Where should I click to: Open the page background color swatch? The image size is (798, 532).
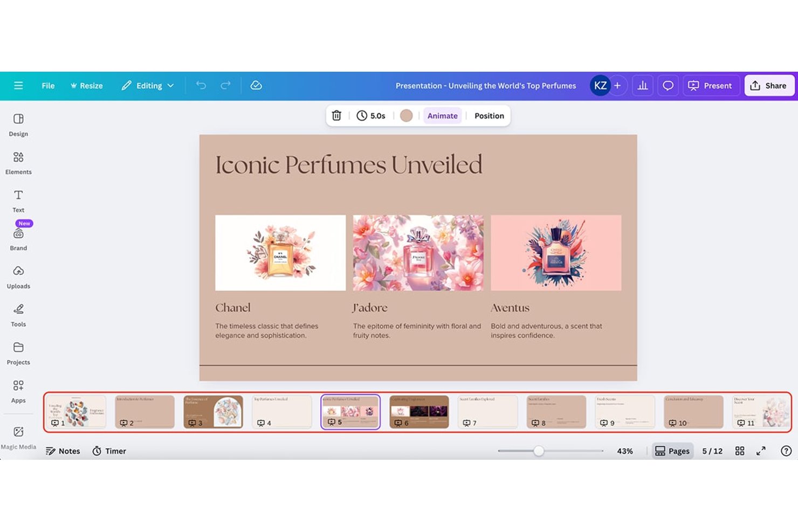pyautogui.click(x=407, y=115)
